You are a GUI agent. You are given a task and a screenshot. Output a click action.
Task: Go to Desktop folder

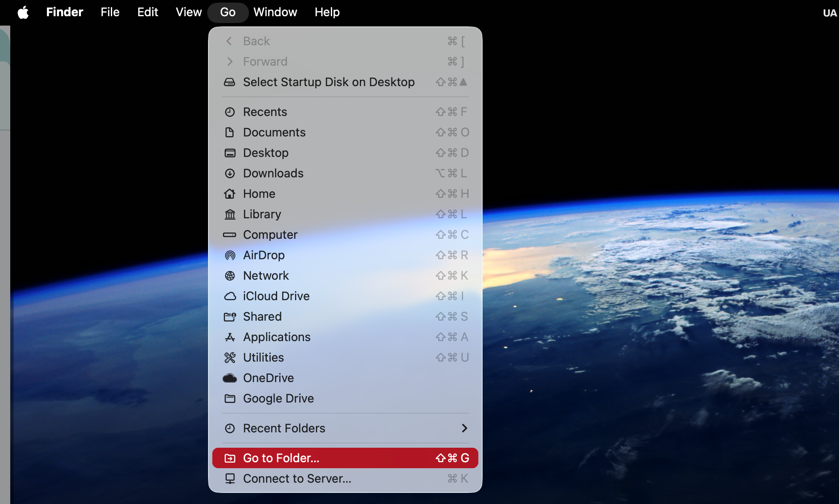coord(345,153)
